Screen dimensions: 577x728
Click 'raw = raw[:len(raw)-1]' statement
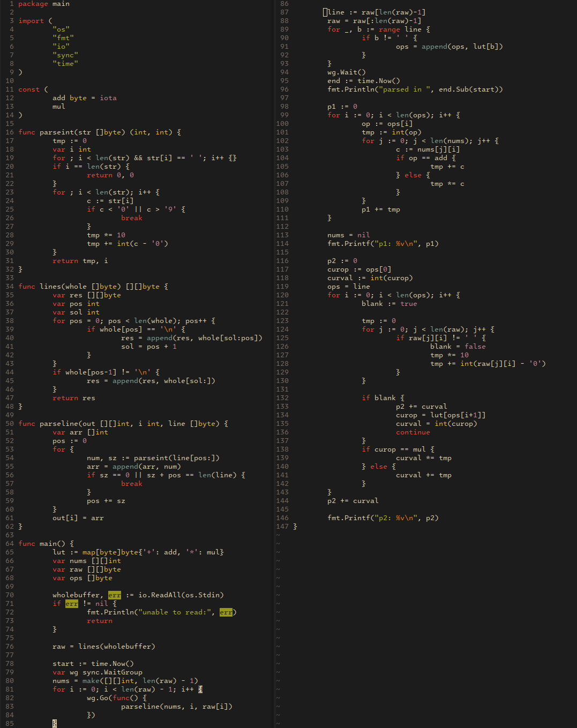(374, 21)
